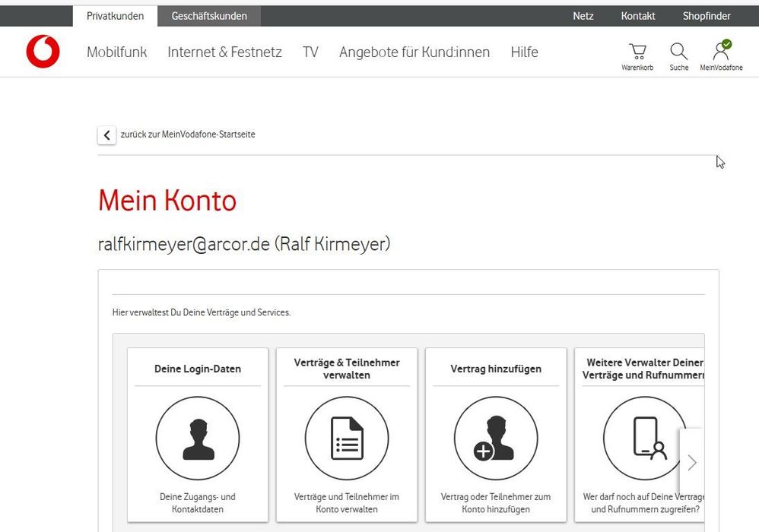The height and width of the screenshot is (532, 759).
Task: Click the Netz link
Action: click(583, 16)
